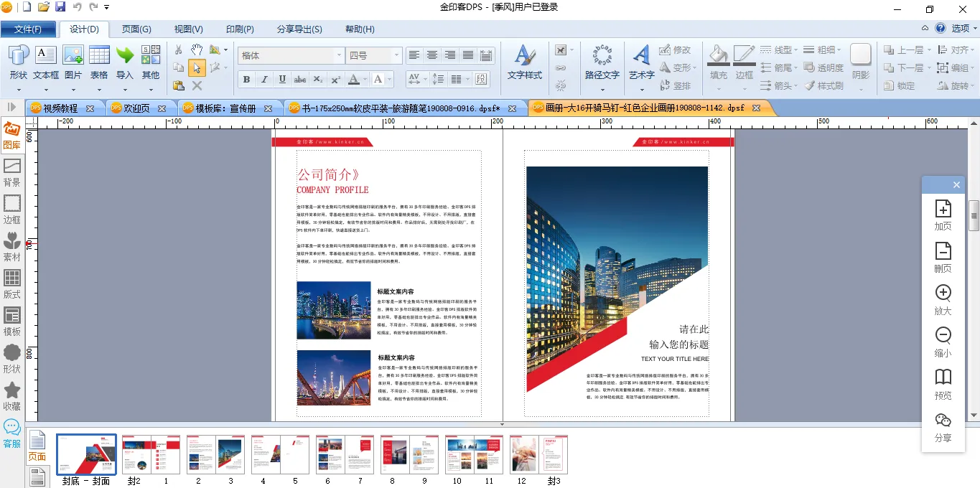Toggle underline text formatting
The width and height of the screenshot is (980, 488).
(x=282, y=79)
